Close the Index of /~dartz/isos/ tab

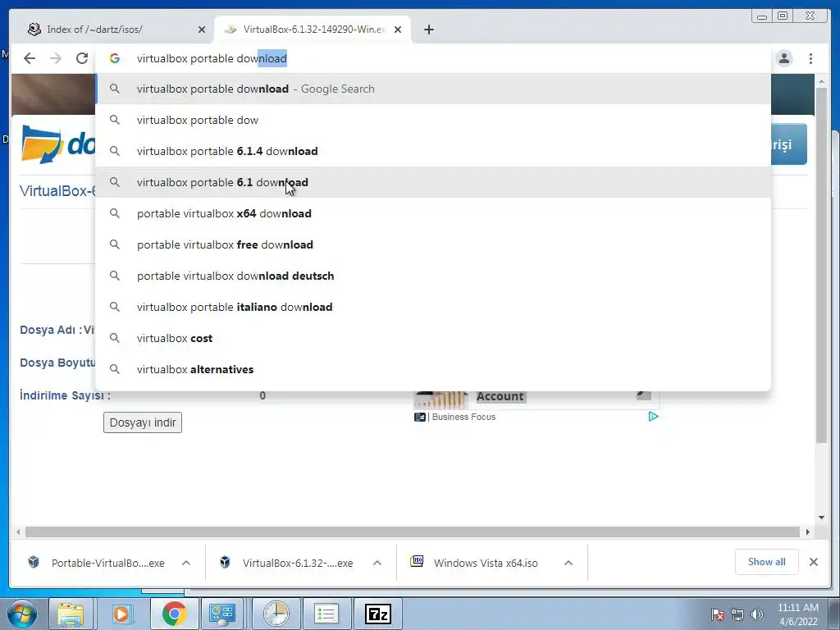click(202, 30)
